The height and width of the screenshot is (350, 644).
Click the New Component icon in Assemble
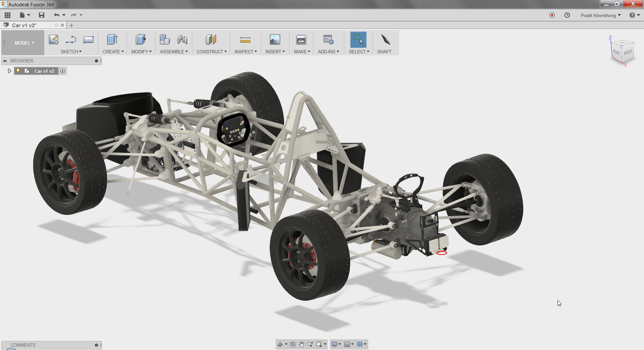(165, 40)
